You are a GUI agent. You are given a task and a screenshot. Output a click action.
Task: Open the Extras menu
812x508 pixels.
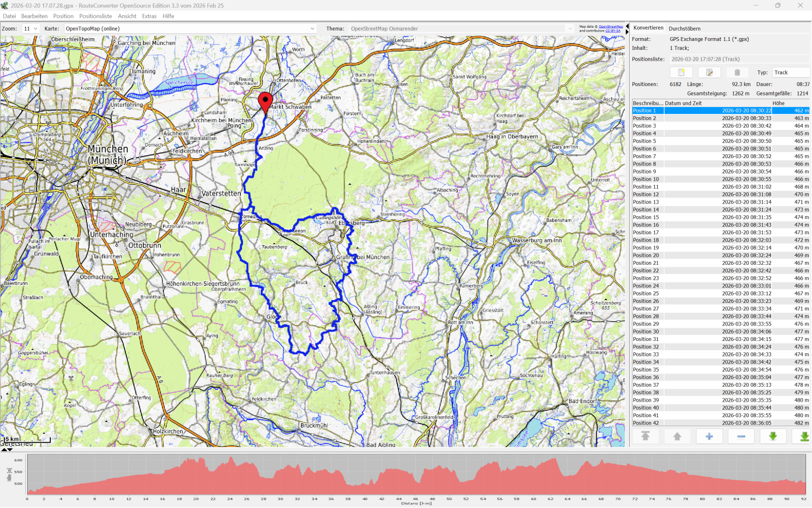[x=149, y=16]
